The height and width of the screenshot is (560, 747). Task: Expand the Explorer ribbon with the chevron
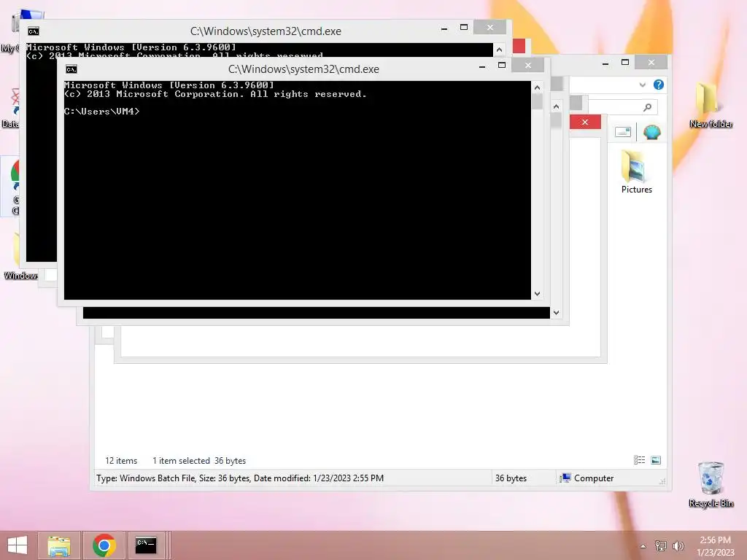[x=642, y=85]
